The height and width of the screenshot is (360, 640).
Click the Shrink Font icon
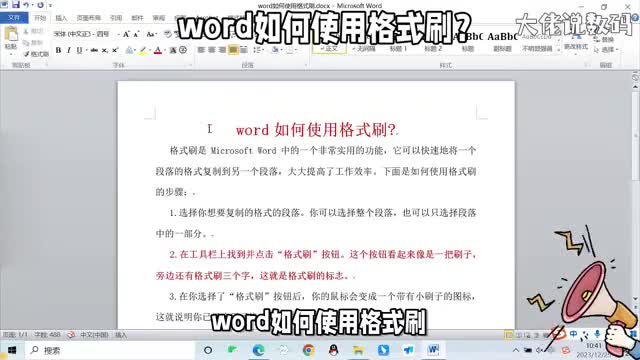click(136, 34)
